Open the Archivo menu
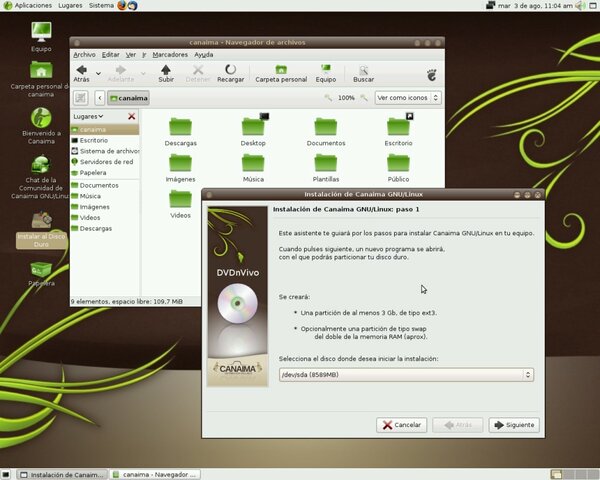Screen dimensions: 600x480 pyautogui.click(x=84, y=55)
